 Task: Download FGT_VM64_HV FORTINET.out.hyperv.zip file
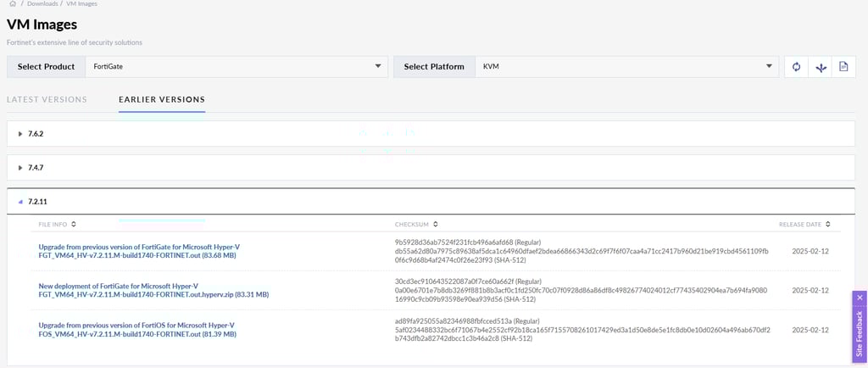(153, 295)
